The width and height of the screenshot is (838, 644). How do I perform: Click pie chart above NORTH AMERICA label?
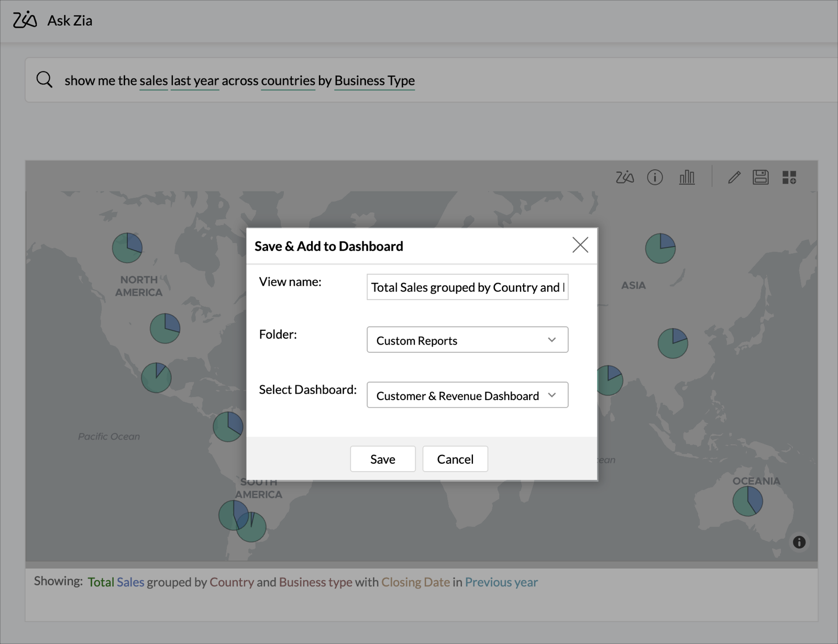[127, 248]
